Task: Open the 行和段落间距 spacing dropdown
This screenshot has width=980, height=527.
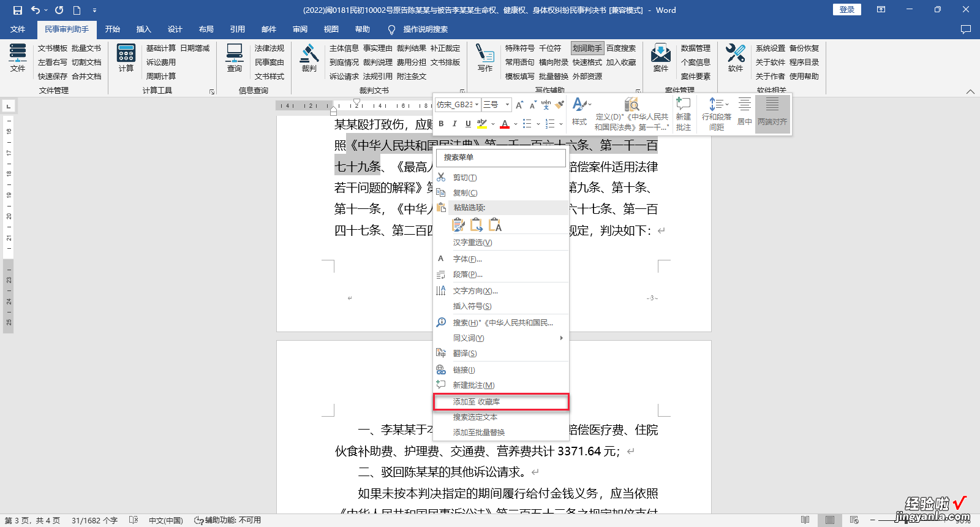Action: pos(717,114)
